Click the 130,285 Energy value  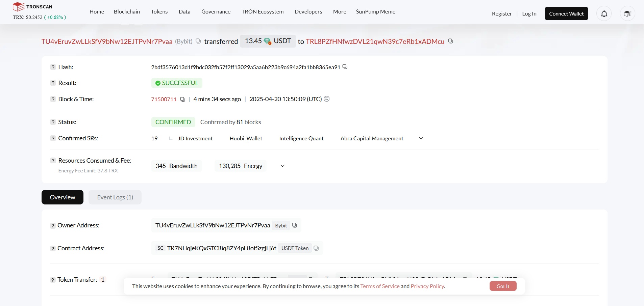241,166
